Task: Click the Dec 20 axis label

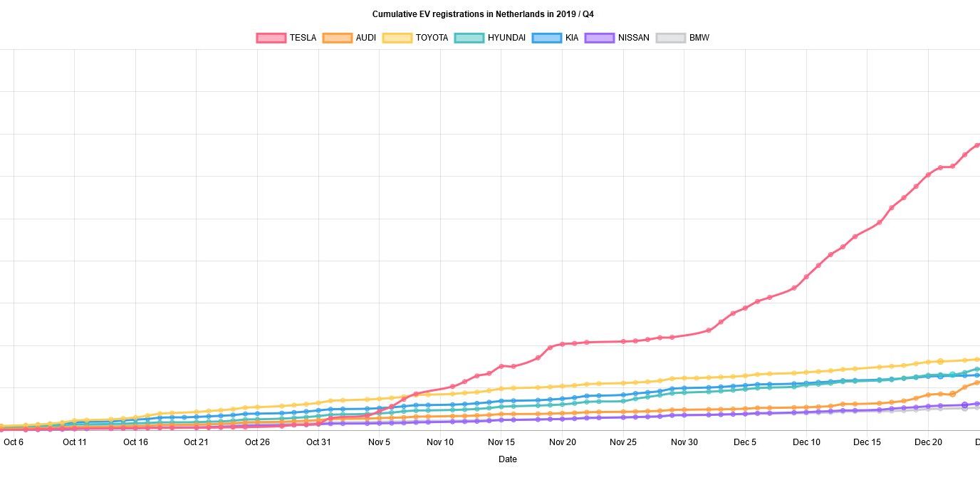Action: (929, 442)
